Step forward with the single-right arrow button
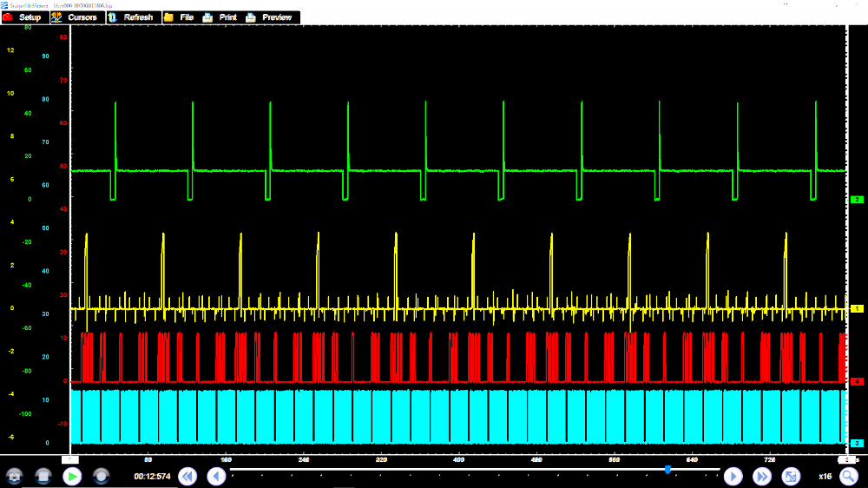 733,476
